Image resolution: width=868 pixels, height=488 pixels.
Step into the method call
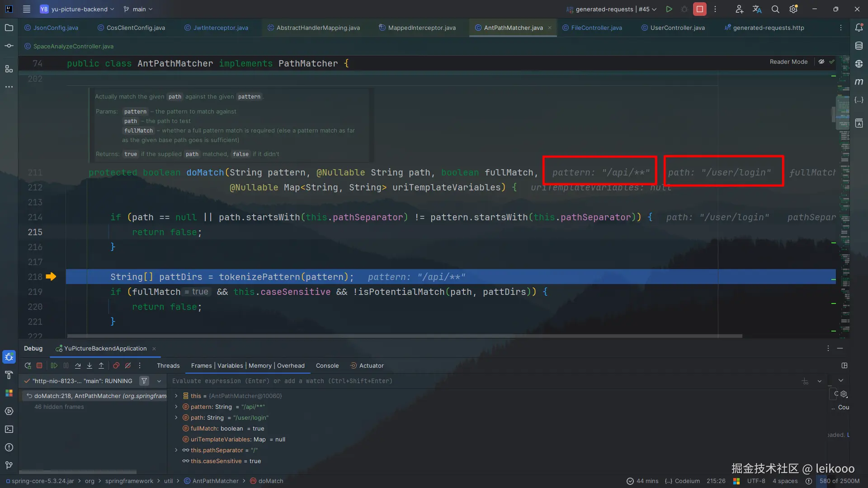(x=90, y=365)
